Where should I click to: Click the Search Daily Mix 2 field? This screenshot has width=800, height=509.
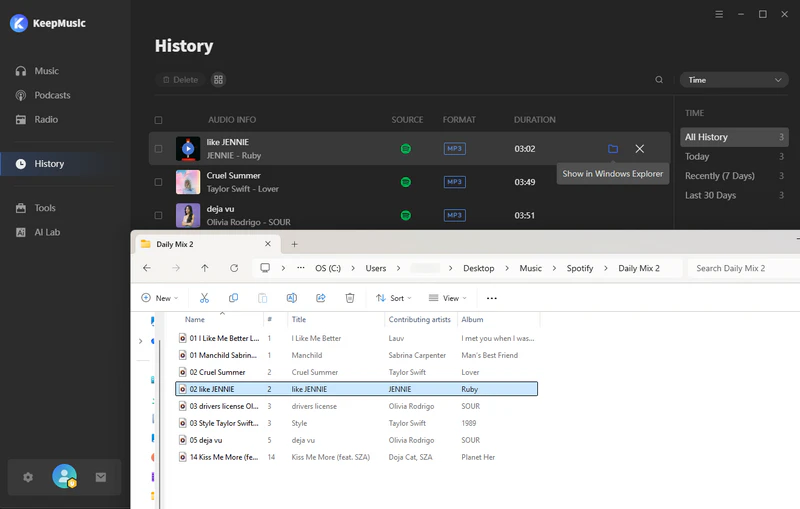coord(740,268)
